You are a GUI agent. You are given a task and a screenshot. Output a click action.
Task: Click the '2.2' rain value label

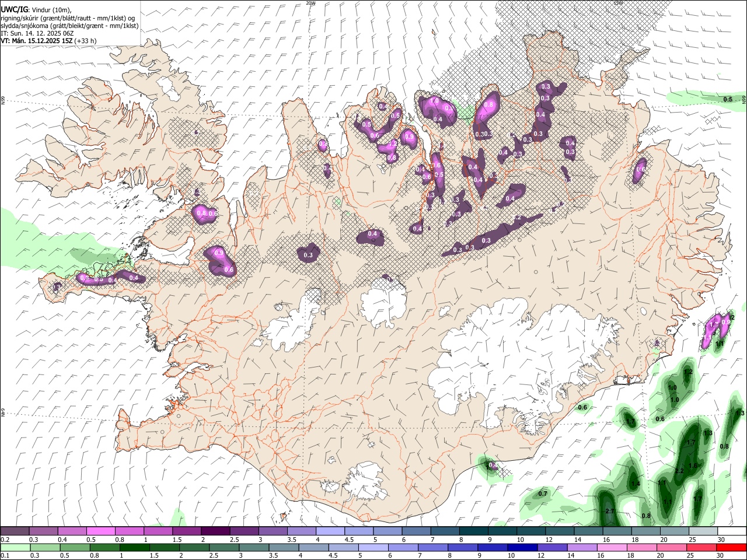click(679, 471)
